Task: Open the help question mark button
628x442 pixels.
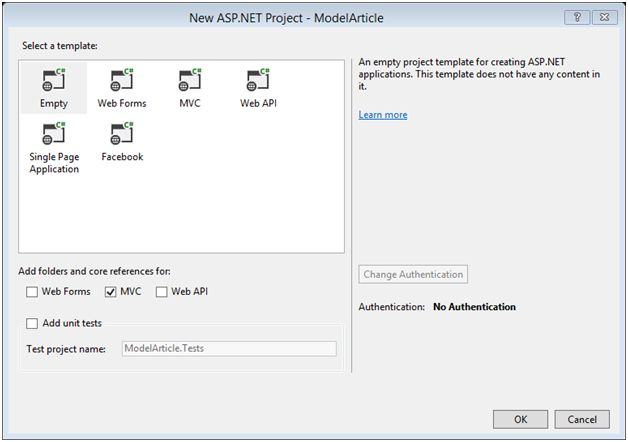Action: pyautogui.click(x=577, y=17)
